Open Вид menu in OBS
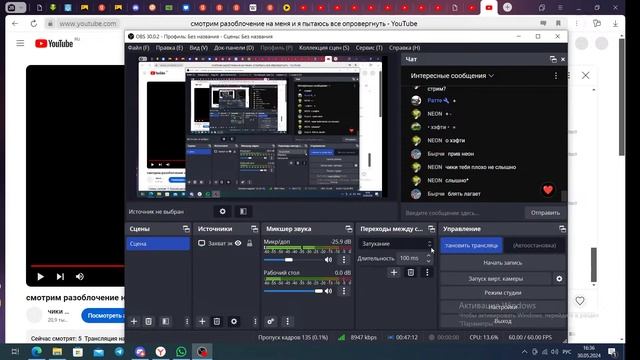This screenshot has width=640, height=360. 199,48
